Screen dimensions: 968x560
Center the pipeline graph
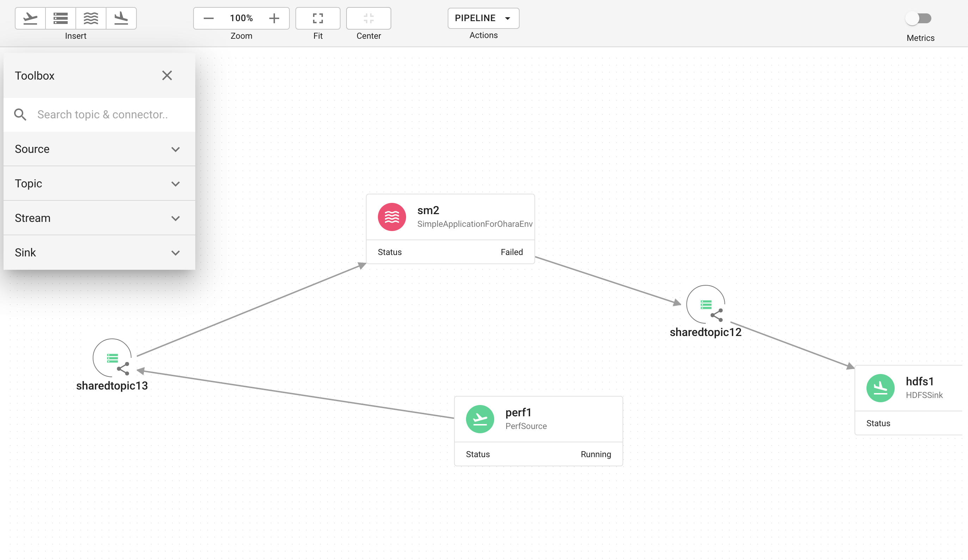pyautogui.click(x=369, y=18)
